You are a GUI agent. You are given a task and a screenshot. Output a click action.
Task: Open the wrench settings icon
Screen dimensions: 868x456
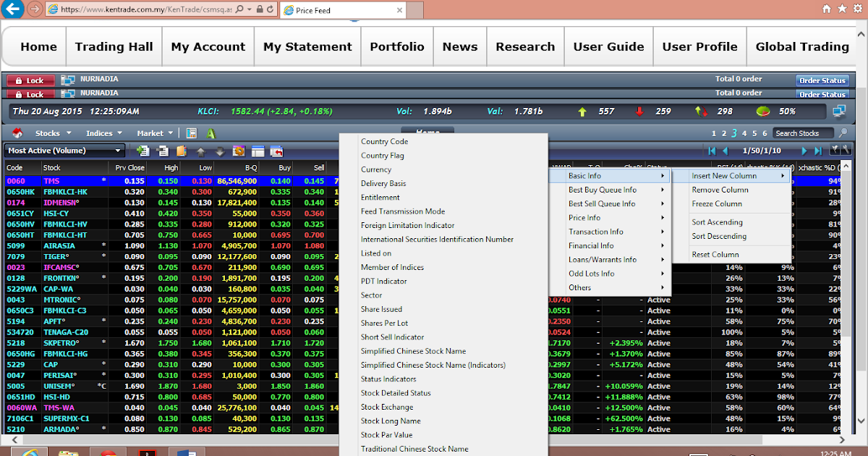pos(846,150)
